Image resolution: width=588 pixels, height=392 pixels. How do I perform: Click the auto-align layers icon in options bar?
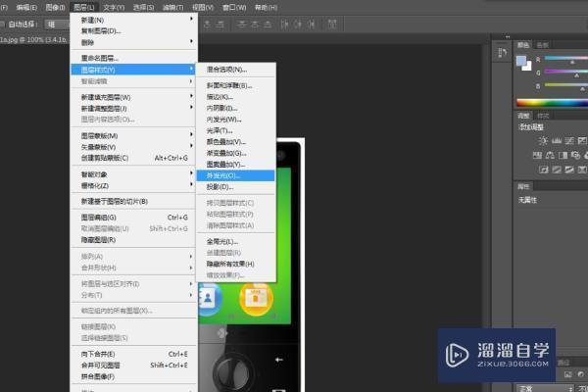[x=332, y=24]
